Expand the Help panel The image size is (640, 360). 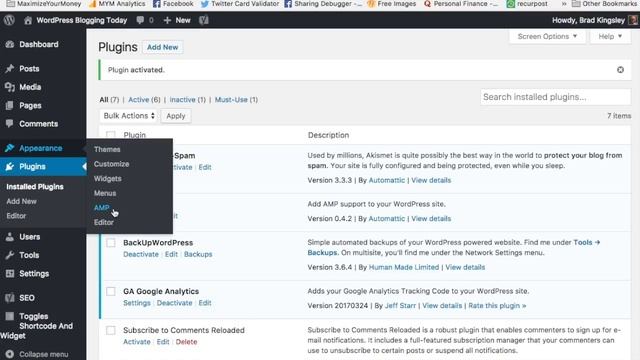coord(610,36)
